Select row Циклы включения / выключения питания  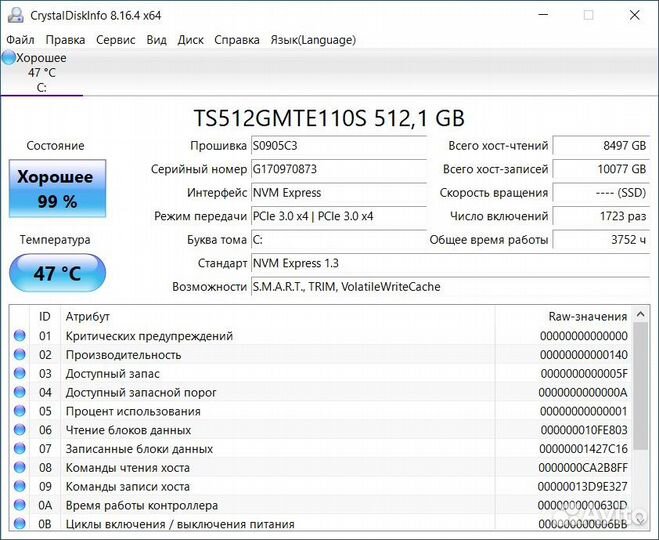(320, 524)
